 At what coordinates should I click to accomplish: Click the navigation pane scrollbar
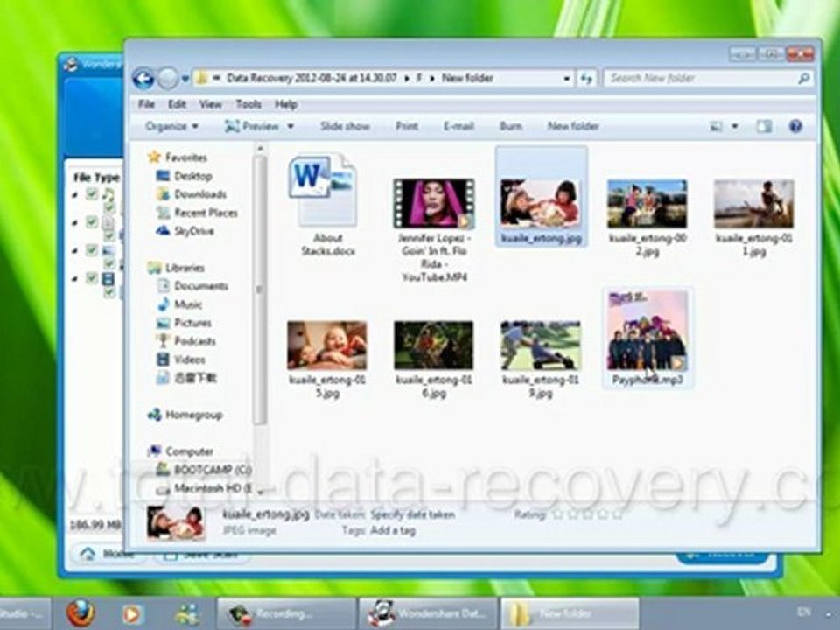tap(260, 290)
